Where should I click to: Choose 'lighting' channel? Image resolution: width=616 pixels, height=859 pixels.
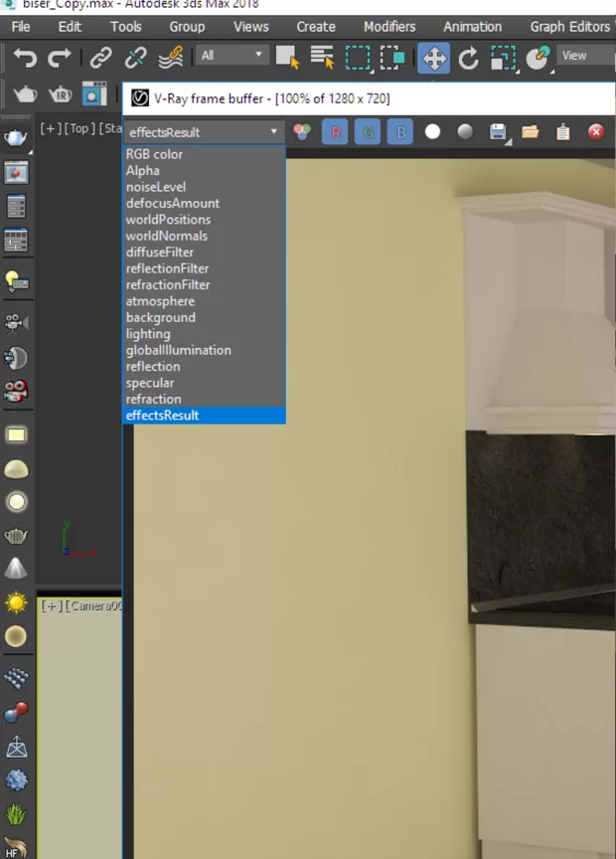click(x=205, y=334)
